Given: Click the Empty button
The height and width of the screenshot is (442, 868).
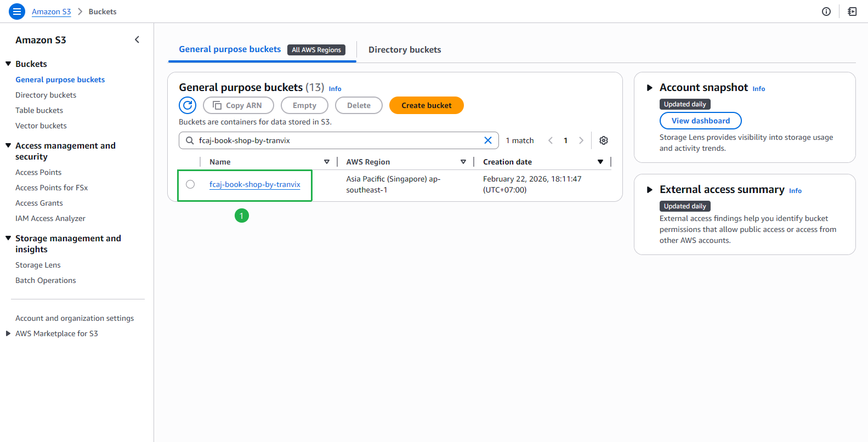Looking at the screenshot, I should point(304,105).
